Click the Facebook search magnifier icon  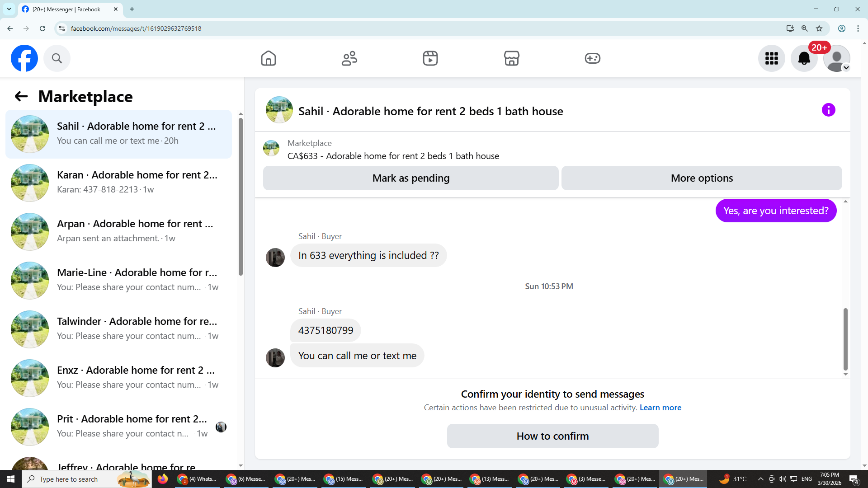click(57, 58)
